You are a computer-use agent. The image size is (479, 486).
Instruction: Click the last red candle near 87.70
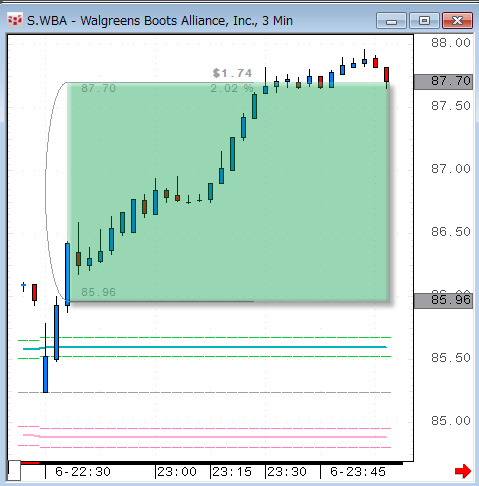pos(386,75)
